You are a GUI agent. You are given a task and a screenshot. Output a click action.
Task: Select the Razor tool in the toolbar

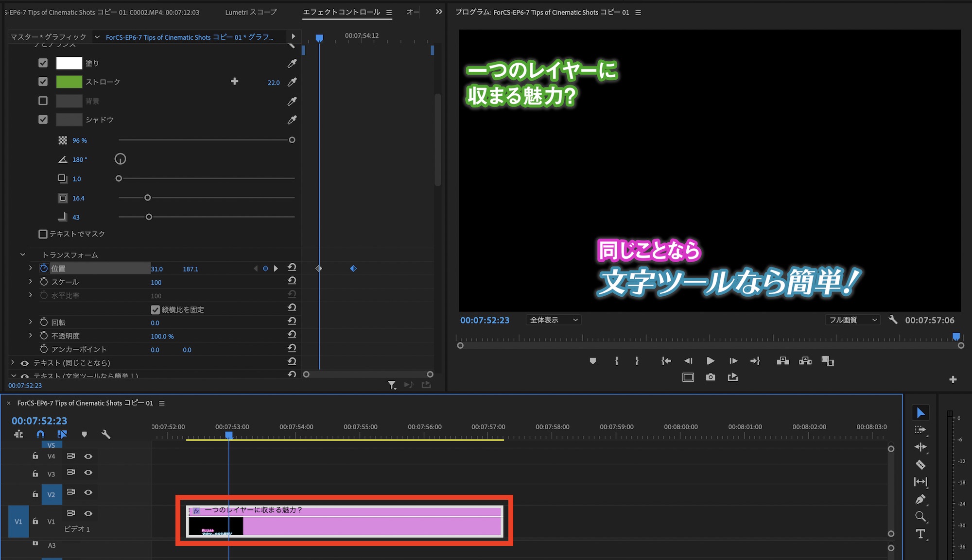pos(920,465)
